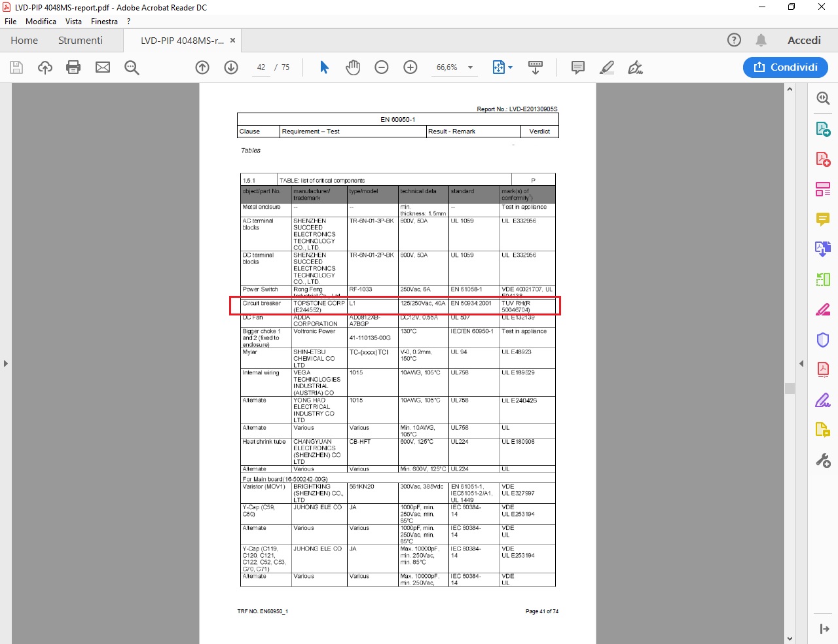
Task: Click the page number input field
Action: (261, 67)
